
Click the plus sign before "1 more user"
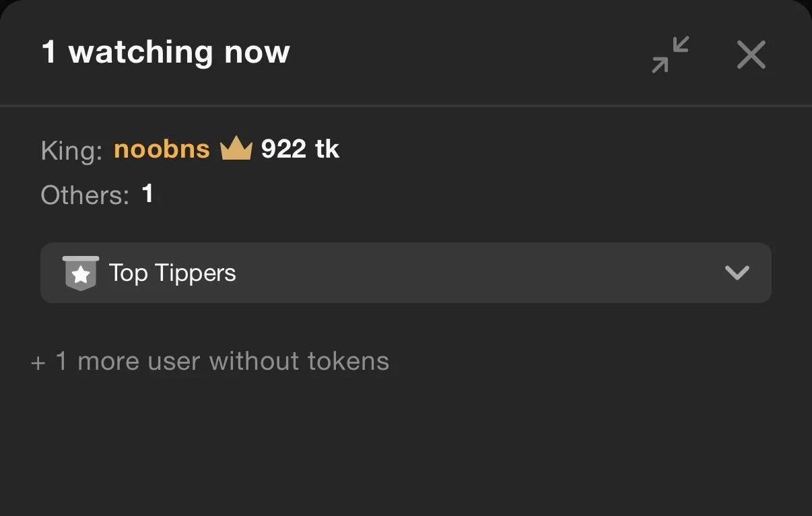[x=38, y=362]
